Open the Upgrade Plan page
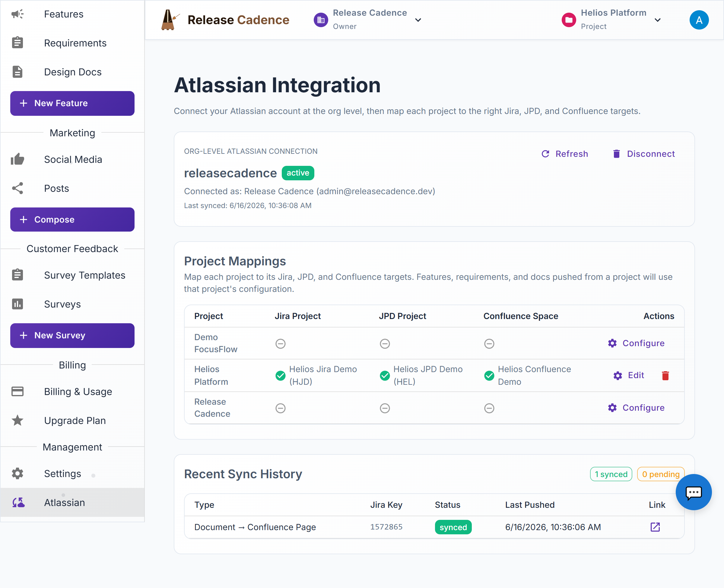This screenshot has height=588, width=724. [x=72, y=420]
